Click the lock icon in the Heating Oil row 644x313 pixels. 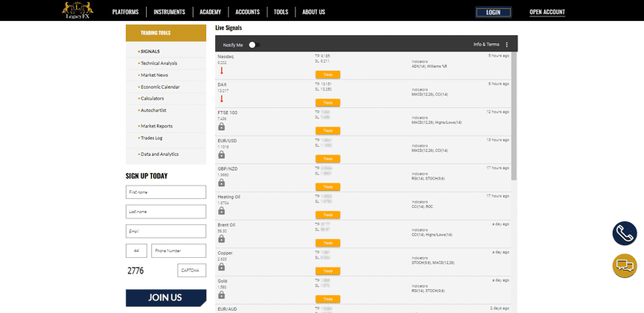click(x=221, y=211)
